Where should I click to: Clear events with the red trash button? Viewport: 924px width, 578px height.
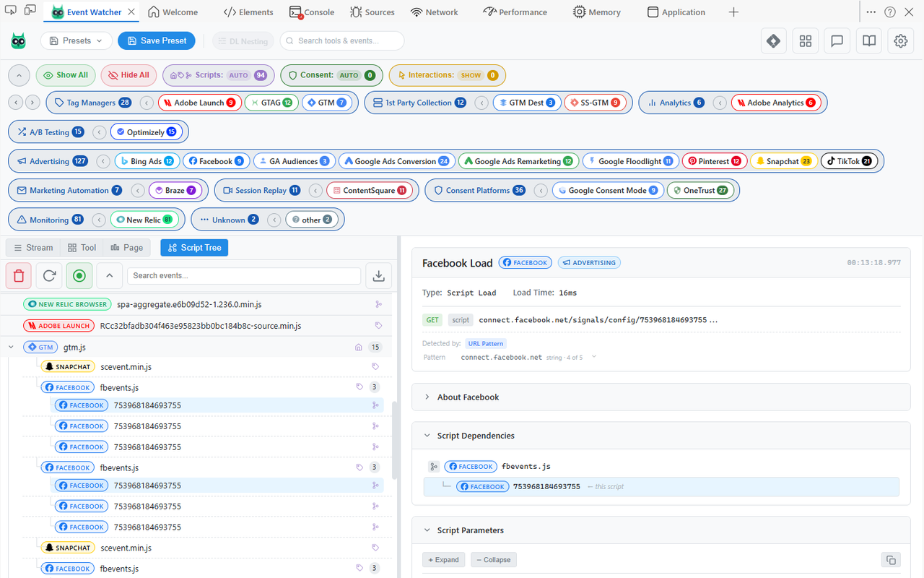tap(19, 275)
